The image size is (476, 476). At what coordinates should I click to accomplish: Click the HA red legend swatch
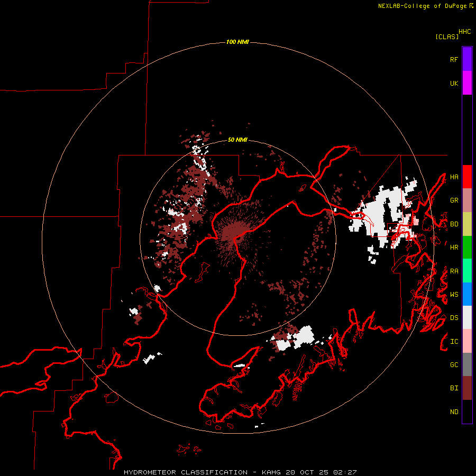coord(467,177)
